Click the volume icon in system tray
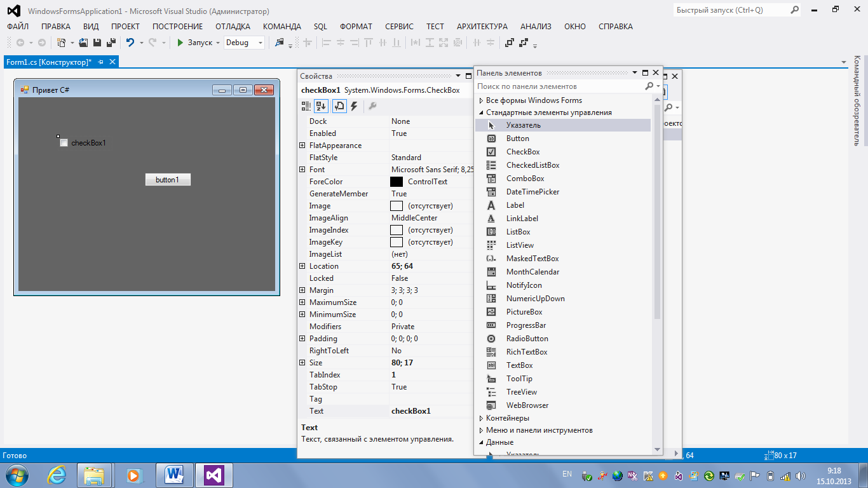This screenshot has width=868, height=488. tap(799, 475)
